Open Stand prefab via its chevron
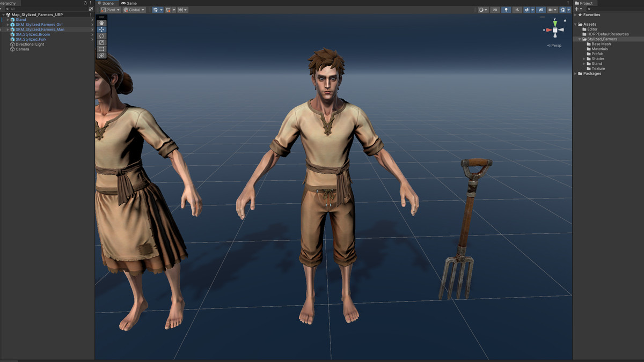 [x=92, y=20]
